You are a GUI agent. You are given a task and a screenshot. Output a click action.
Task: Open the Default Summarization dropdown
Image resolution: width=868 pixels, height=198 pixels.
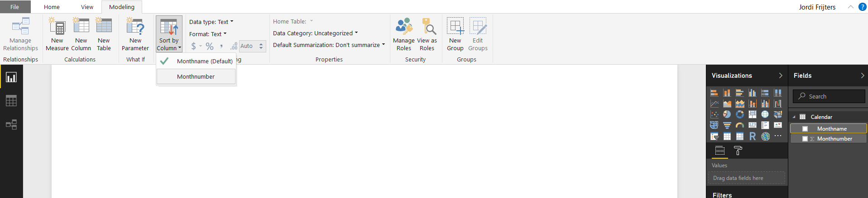point(329,45)
